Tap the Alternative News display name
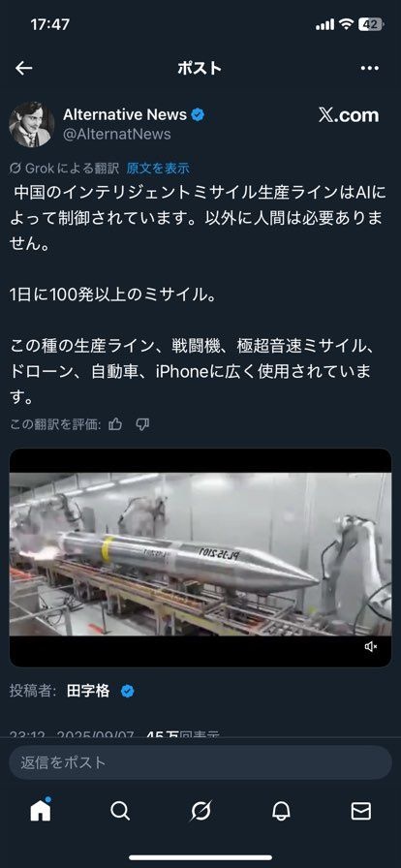 tap(125, 114)
